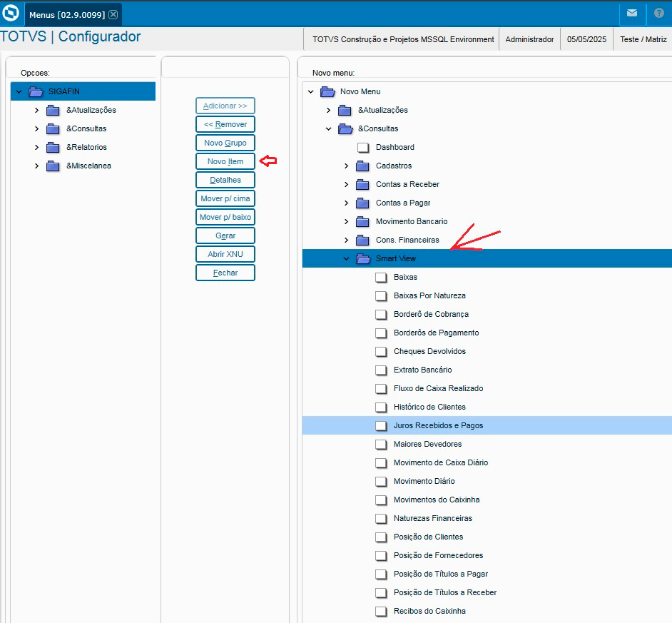Click the Abrir XNU button

click(x=225, y=254)
